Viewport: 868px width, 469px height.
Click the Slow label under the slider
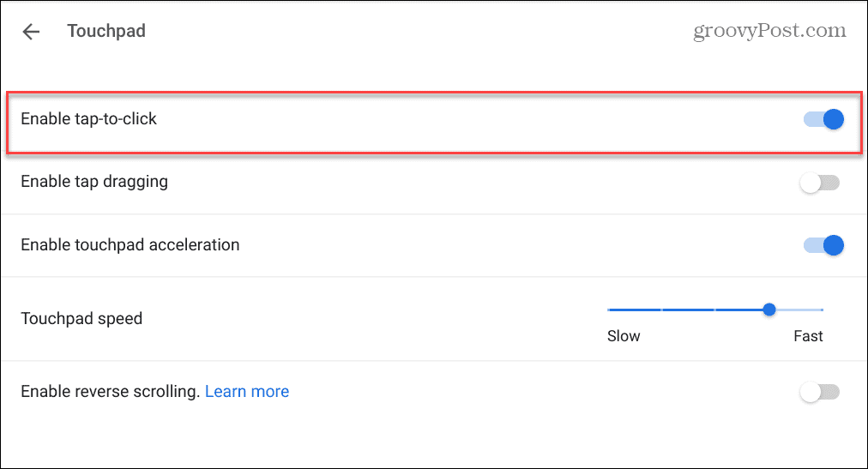point(624,336)
